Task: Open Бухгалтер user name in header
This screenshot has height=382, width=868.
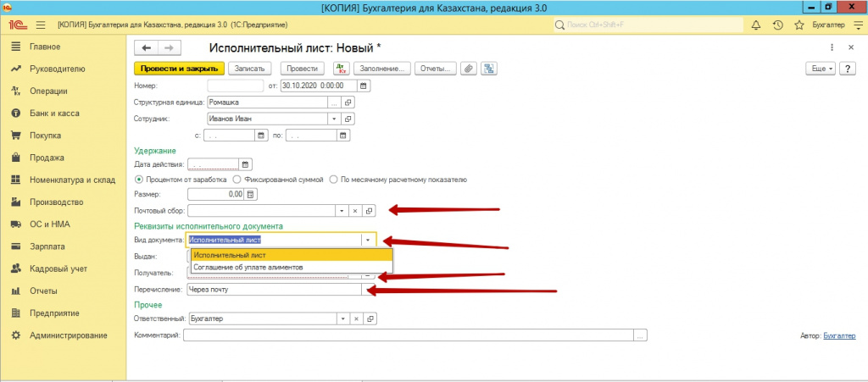Action: (828, 25)
